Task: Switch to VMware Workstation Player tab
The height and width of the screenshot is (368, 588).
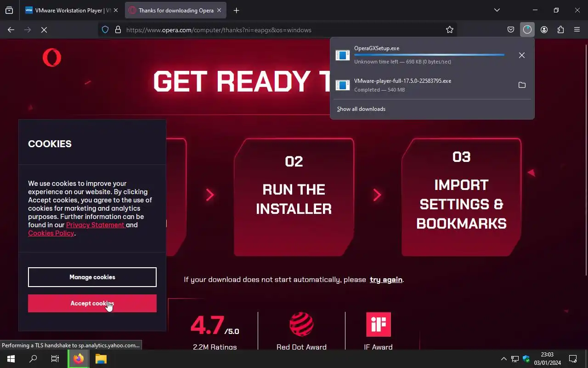Action: [x=72, y=10]
